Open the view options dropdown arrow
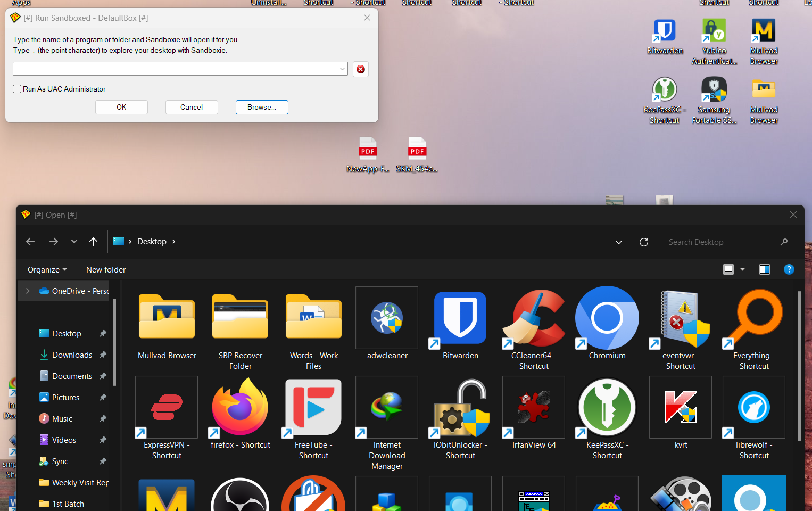The height and width of the screenshot is (511, 812). pyautogui.click(x=743, y=269)
